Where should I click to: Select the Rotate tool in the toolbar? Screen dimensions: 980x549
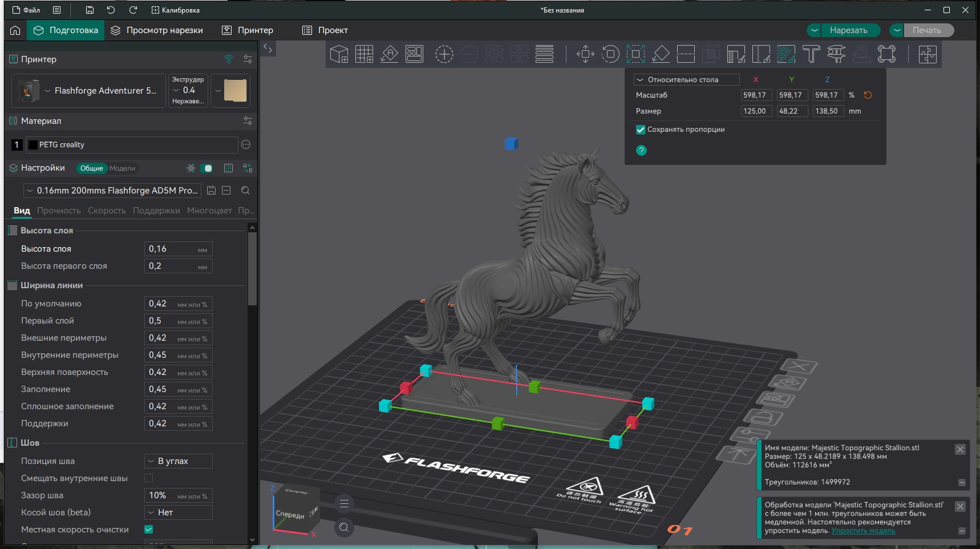[610, 54]
